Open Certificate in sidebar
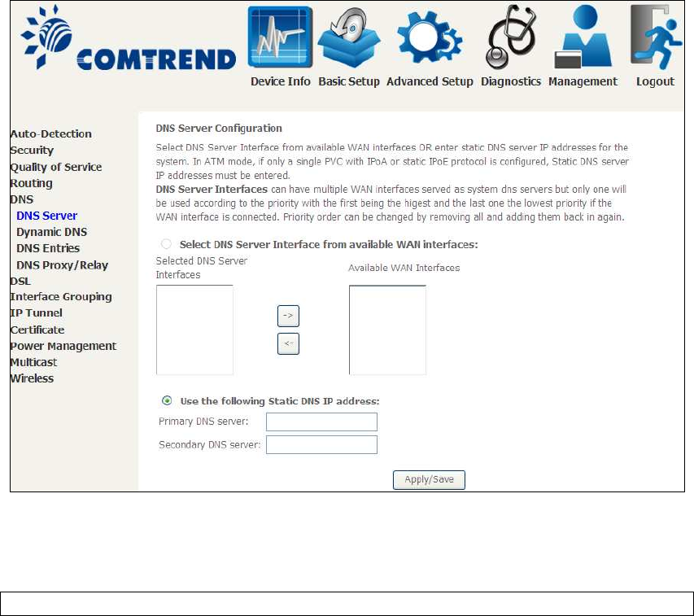Screen dimensions: 694x616 [37, 330]
